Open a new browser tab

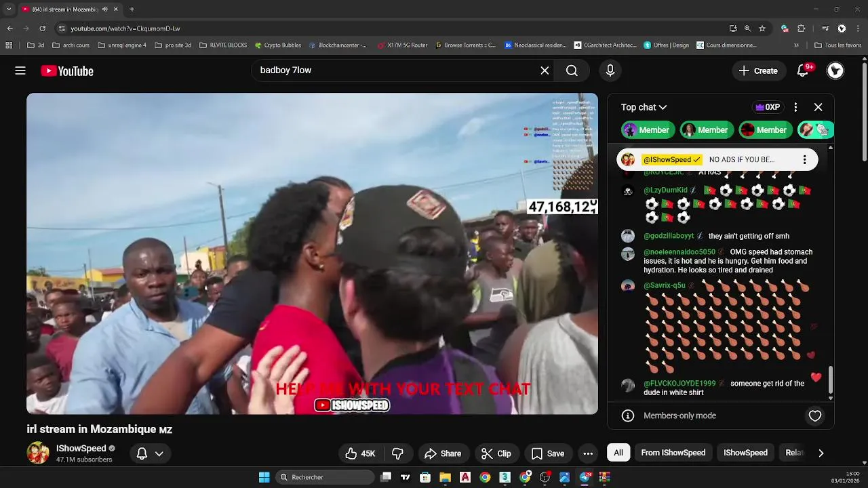[x=132, y=9]
